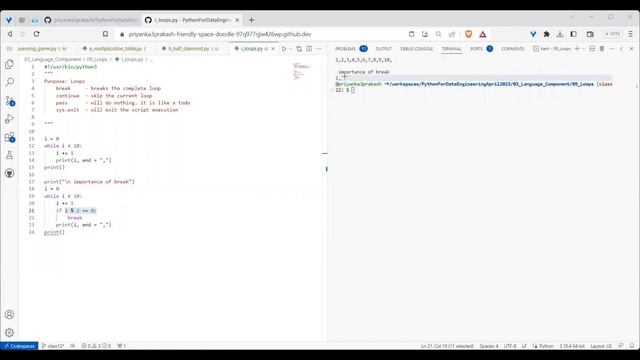Click 03_Language_Component breadcrumb

[x=52, y=60]
